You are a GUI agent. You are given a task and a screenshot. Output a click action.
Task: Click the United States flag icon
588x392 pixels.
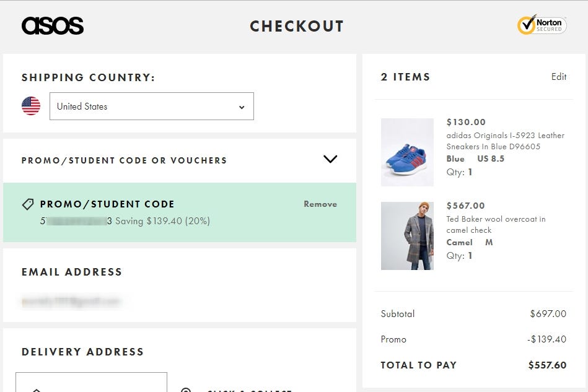coord(30,106)
